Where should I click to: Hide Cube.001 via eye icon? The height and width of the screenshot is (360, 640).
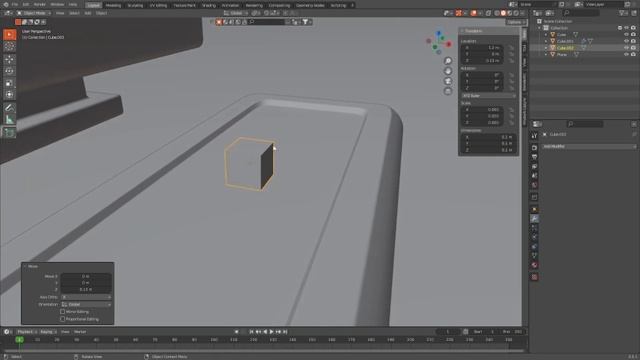(627, 41)
